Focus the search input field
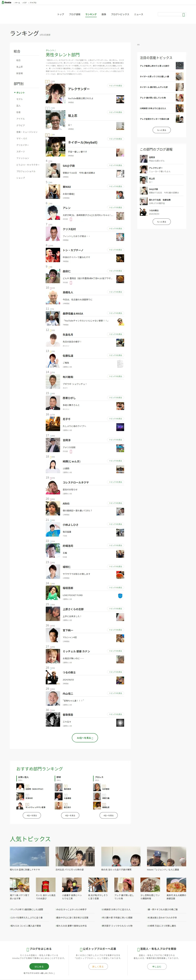The width and height of the screenshot is (196, 980). [169, 15]
